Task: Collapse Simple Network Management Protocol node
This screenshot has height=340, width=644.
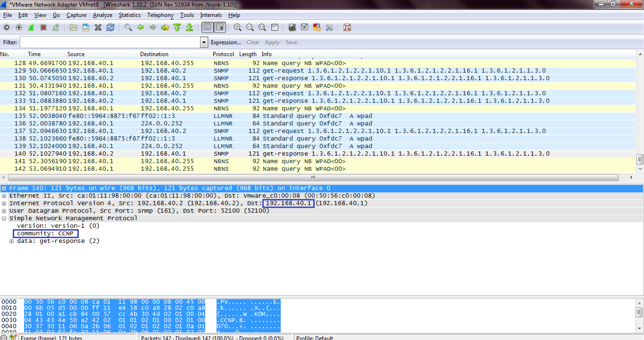Action: point(4,218)
